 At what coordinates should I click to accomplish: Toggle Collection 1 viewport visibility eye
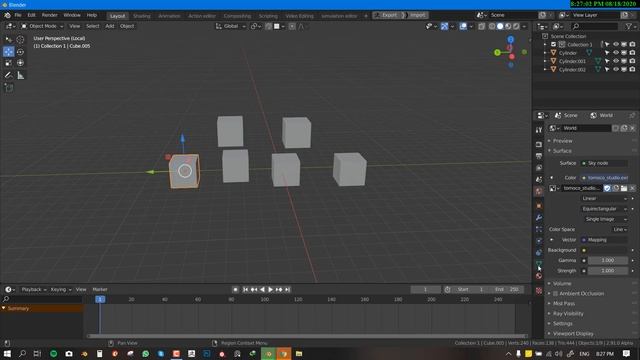coord(616,44)
